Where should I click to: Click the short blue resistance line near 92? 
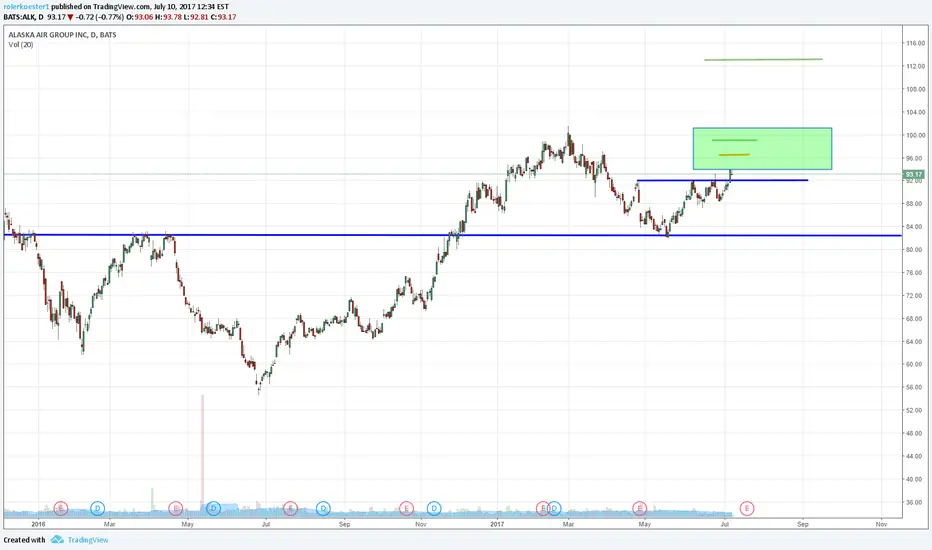coord(722,180)
